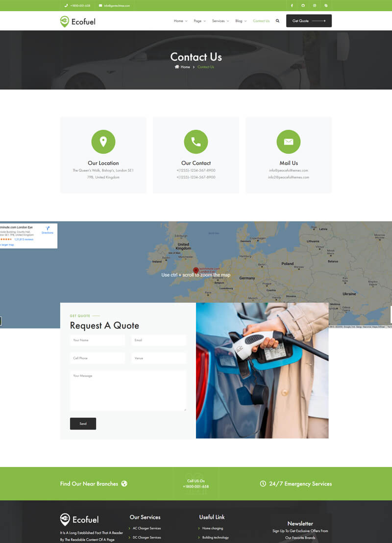
Task: Click the Home breadcrumb link
Action: (185, 67)
